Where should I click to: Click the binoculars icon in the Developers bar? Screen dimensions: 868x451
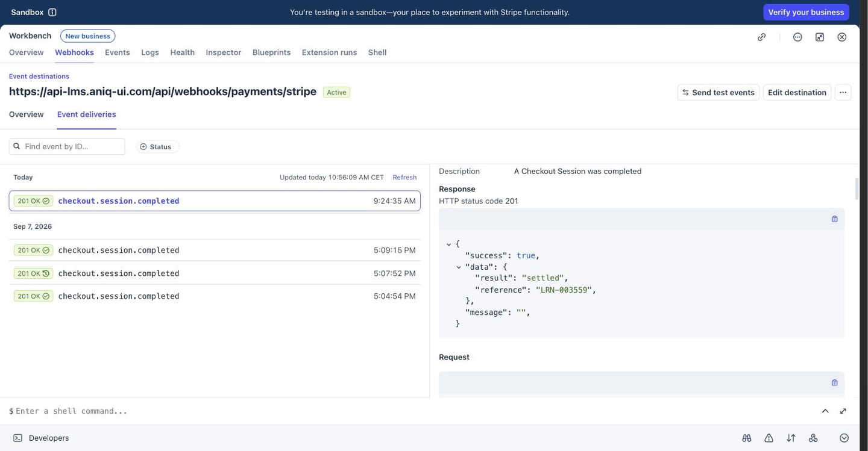point(747,438)
